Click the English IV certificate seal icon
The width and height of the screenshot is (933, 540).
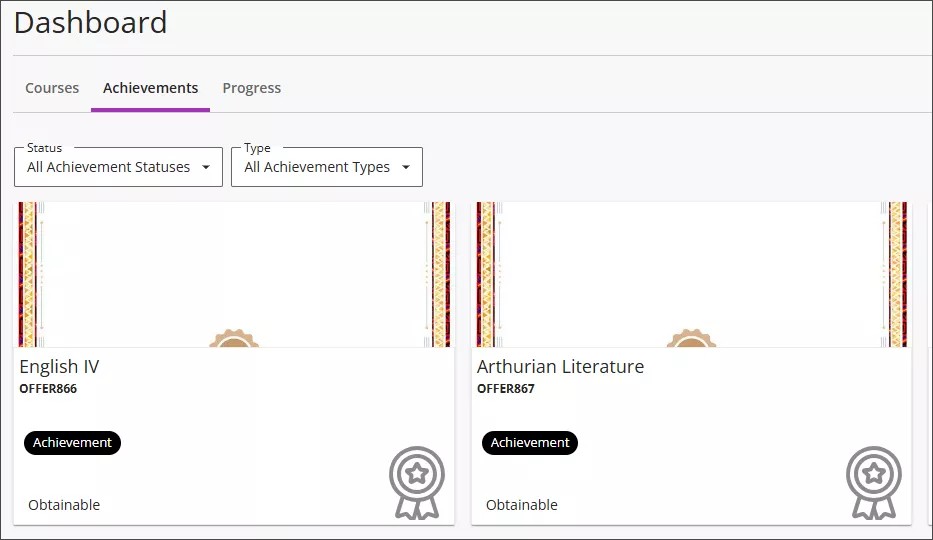pyautogui.click(x=234, y=339)
